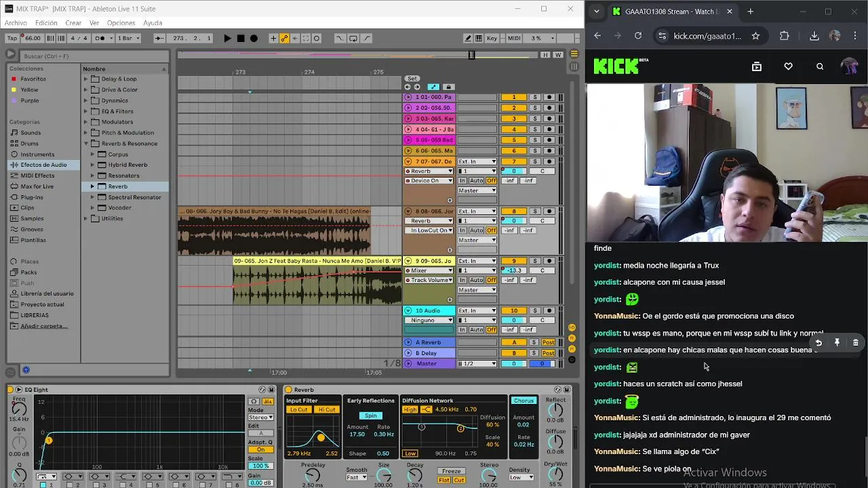The width and height of the screenshot is (868, 488).
Task: Open the Ver menu
Action: pos(94,23)
